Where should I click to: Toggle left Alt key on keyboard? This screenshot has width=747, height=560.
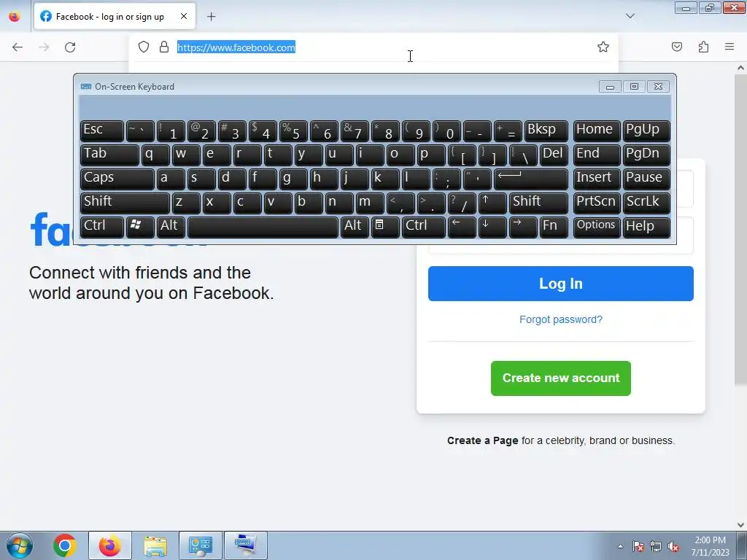171,227
